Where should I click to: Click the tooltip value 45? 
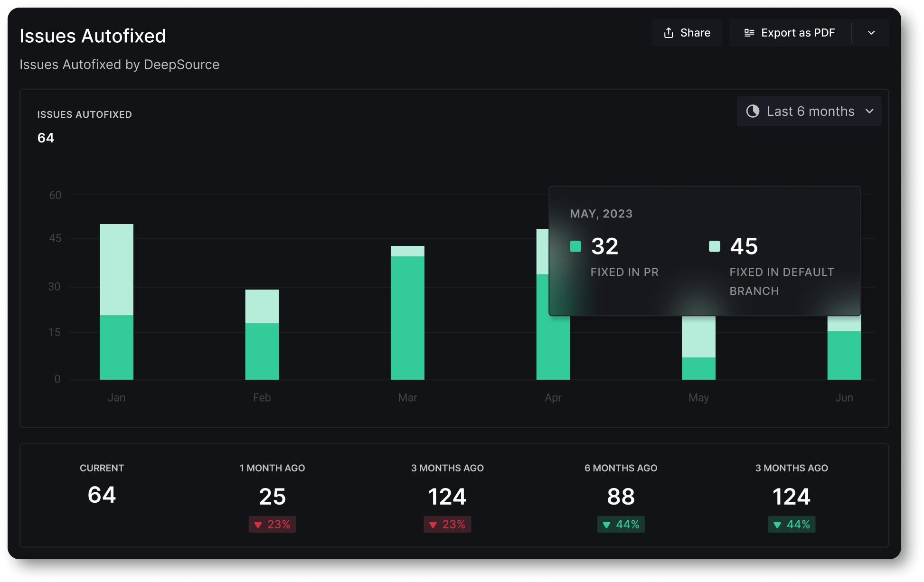744,246
